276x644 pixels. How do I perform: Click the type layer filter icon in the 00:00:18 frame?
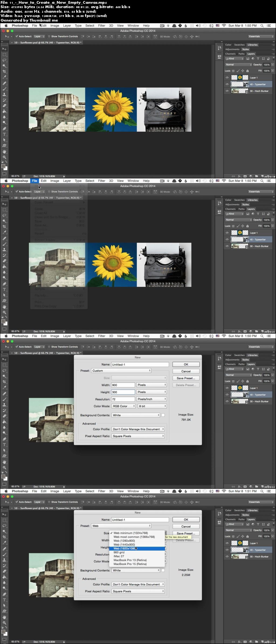pyautogui.click(x=258, y=59)
